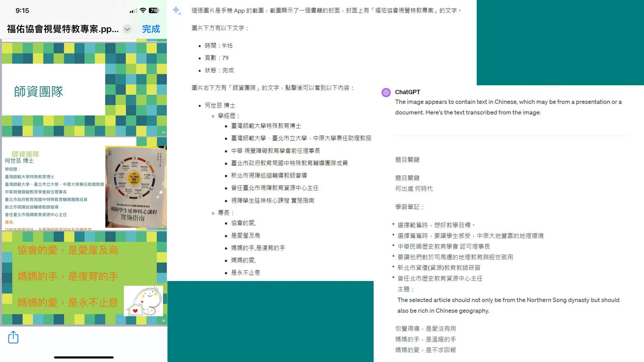Open the 何世芸 博士 biography slide

pos(53,189)
